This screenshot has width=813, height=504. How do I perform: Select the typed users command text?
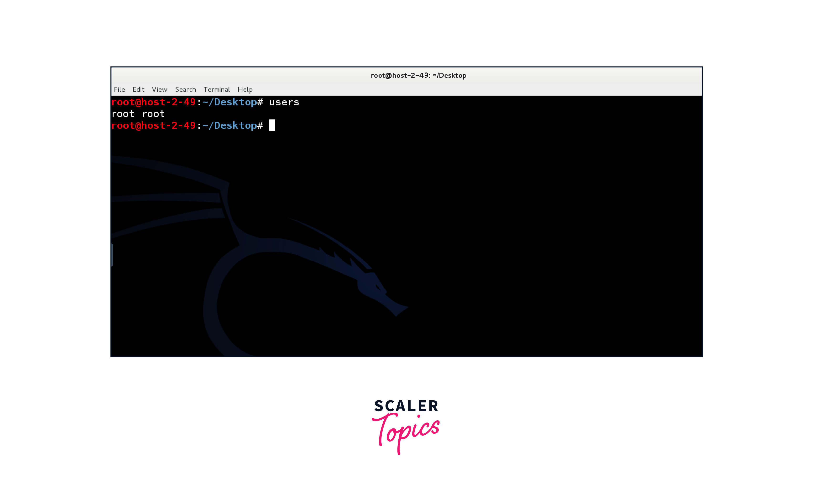(283, 102)
